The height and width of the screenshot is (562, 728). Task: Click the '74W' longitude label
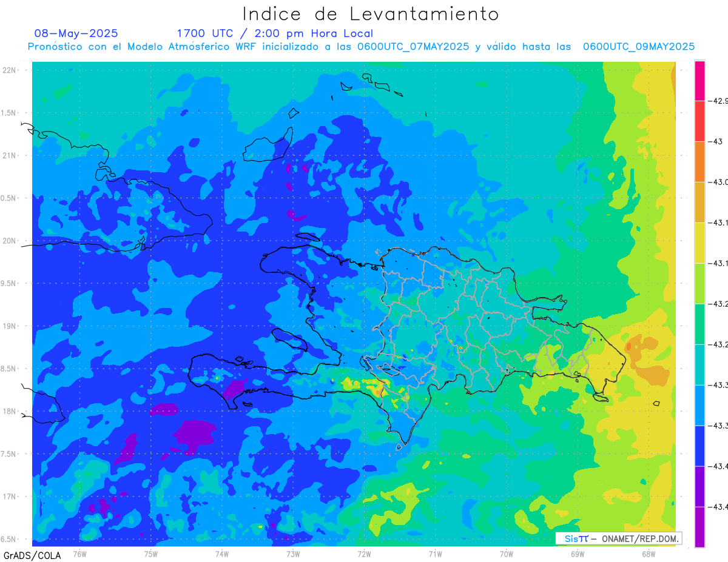point(221,554)
